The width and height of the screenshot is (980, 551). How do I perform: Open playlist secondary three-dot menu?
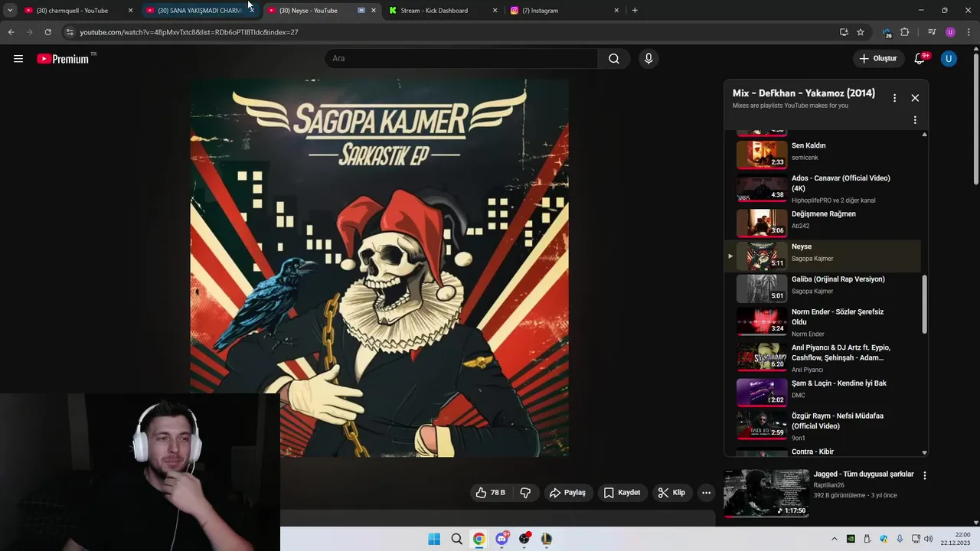click(x=915, y=120)
